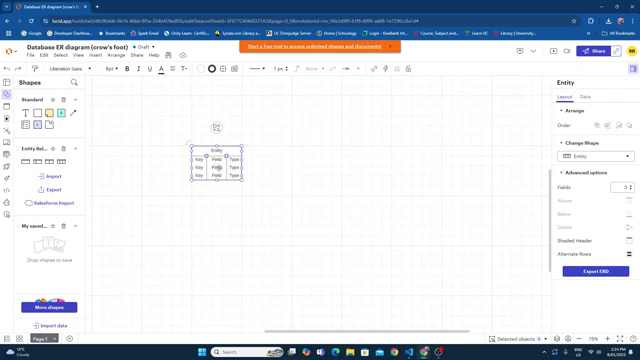
Task: Pick the first entity shape
Action: pyautogui.click(x=25, y=162)
